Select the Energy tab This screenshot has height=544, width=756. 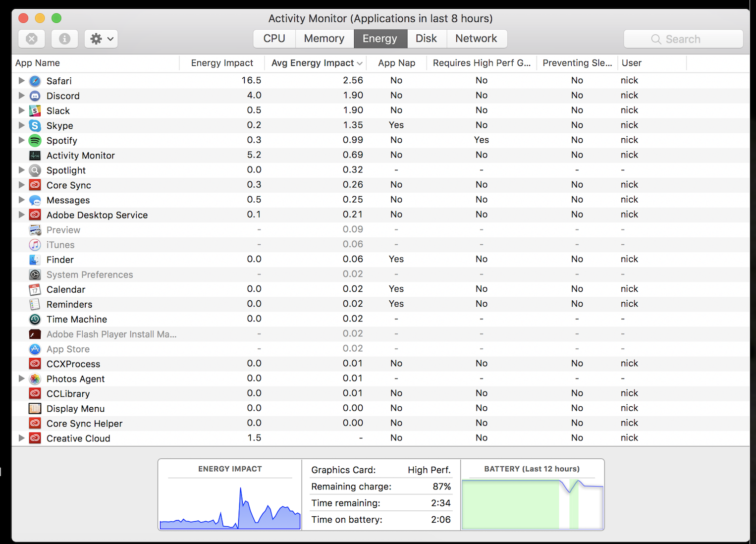380,39
